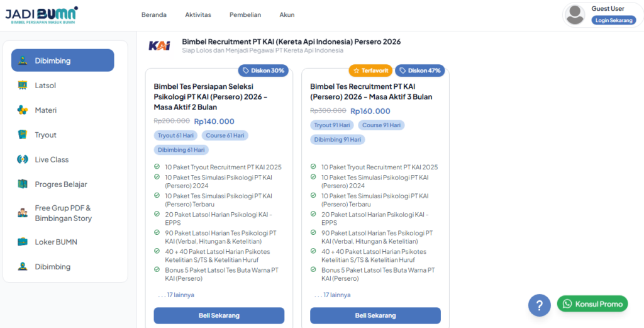
Task: Click the WhatsApp icon in Konsul Promo
Action: click(x=567, y=303)
